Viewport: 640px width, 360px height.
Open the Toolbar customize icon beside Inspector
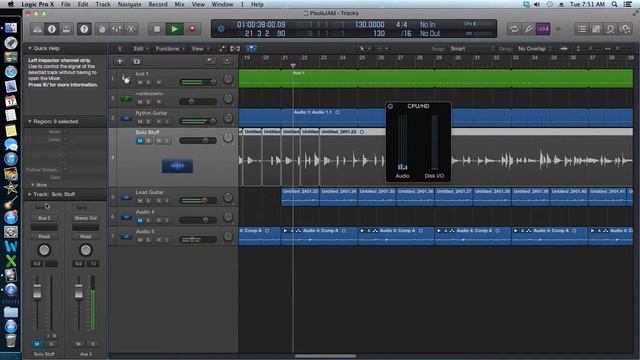click(x=66, y=29)
